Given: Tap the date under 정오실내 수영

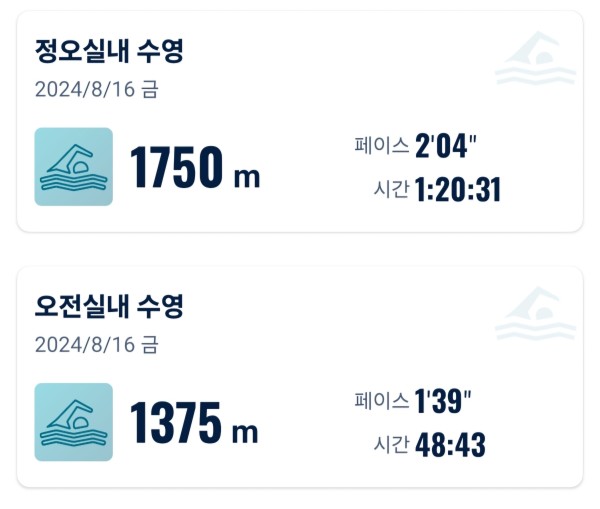Looking at the screenshot, I should [96, 90].
